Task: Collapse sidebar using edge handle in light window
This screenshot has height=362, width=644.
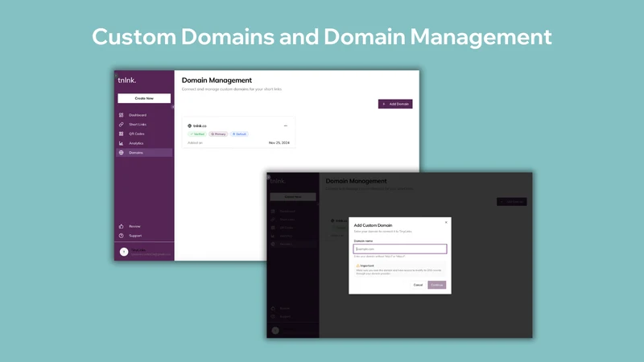Action: click(x=173, y=107)
